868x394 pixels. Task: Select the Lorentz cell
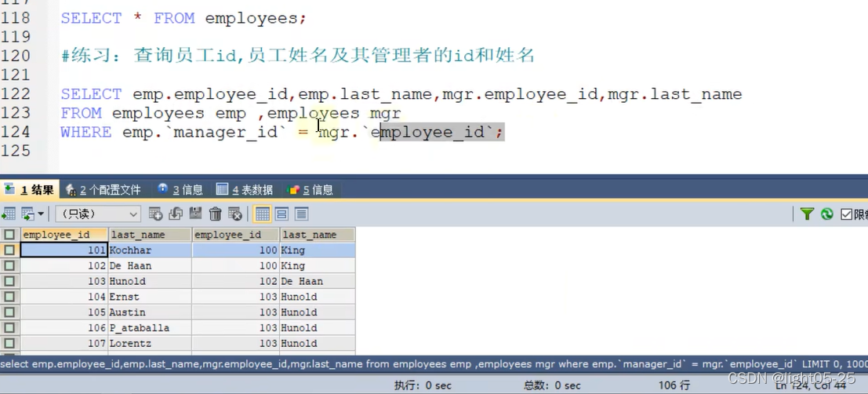pyautogui.click(x=150, y=344)
